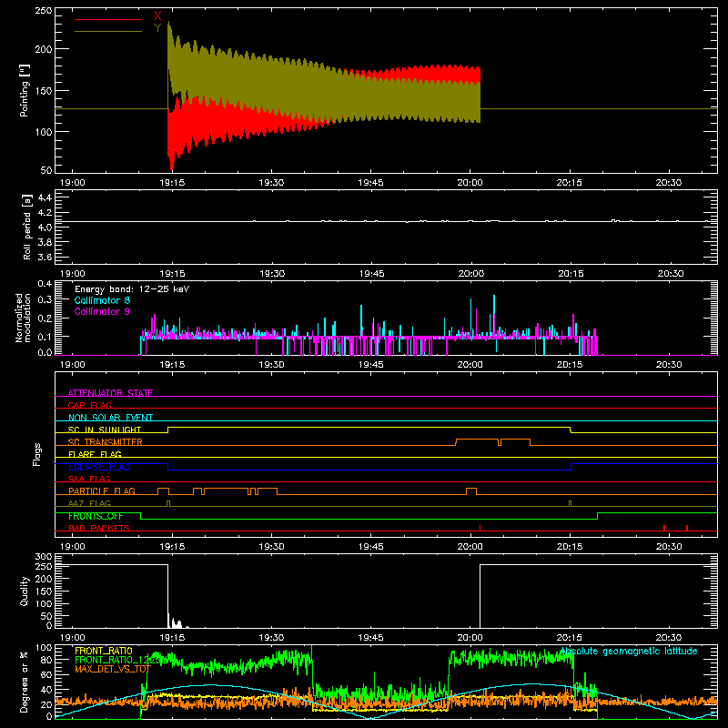Click the Roll period y-axis title

[x=26, y=227]
